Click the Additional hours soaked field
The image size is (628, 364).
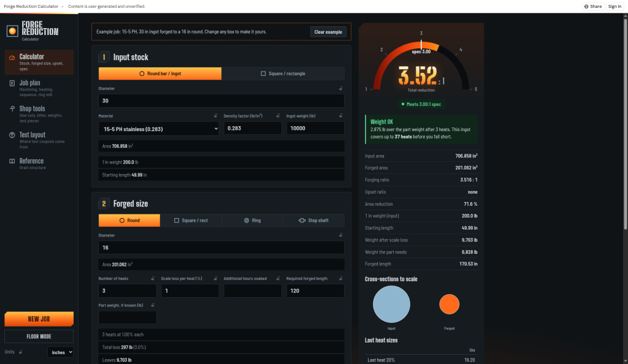point(252,291)
